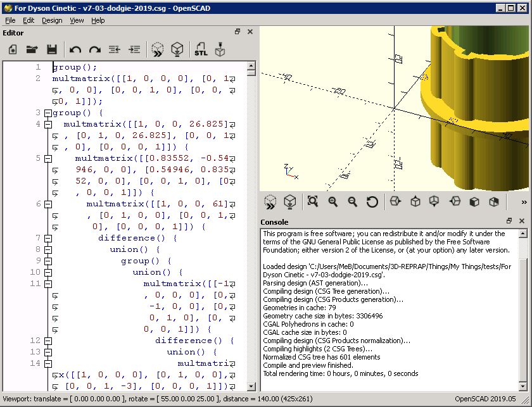Maximize the OpenSCAD window

[x=511, y=8]
